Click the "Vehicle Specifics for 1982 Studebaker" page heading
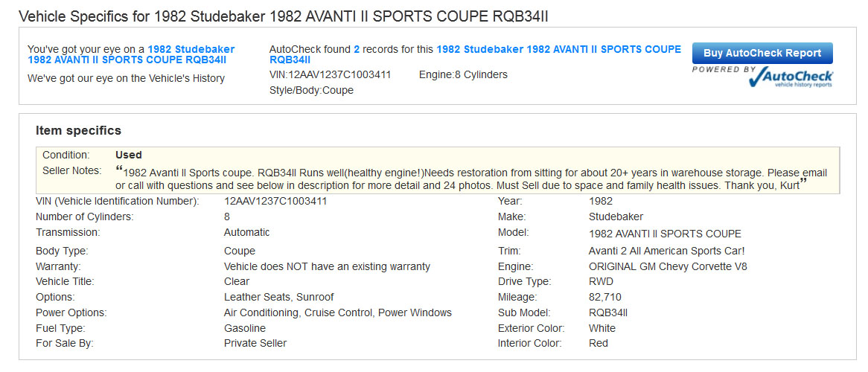Viewport: 868px width, 372px height. (288, 16)
